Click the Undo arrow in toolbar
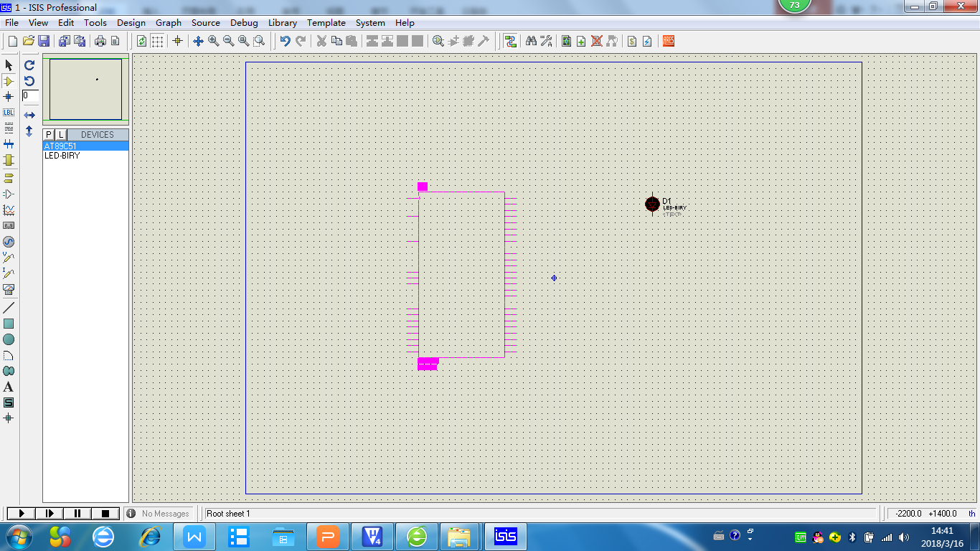 click(x=285, y=41)
